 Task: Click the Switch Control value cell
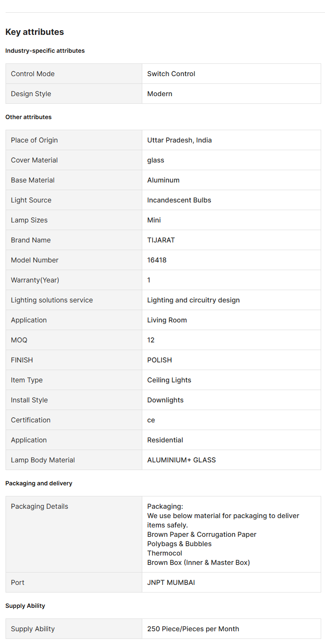(x=171, y=74)
